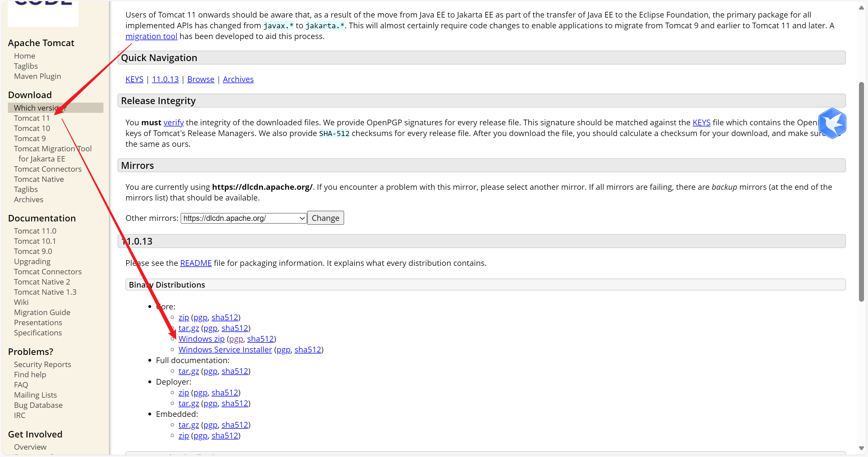This screenshot has width=868, height=457.
Task: Open sha512 for Core Windows zip
Action: click(x=260, y=339)
